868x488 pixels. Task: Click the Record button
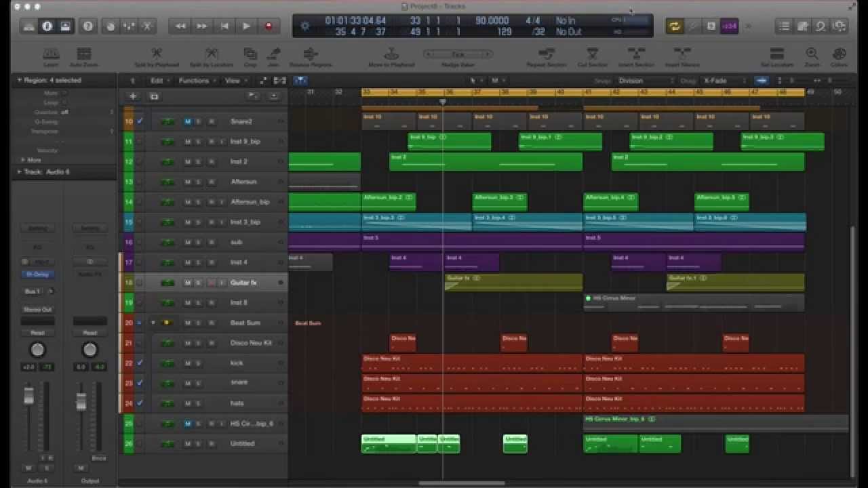pos(269,26)
